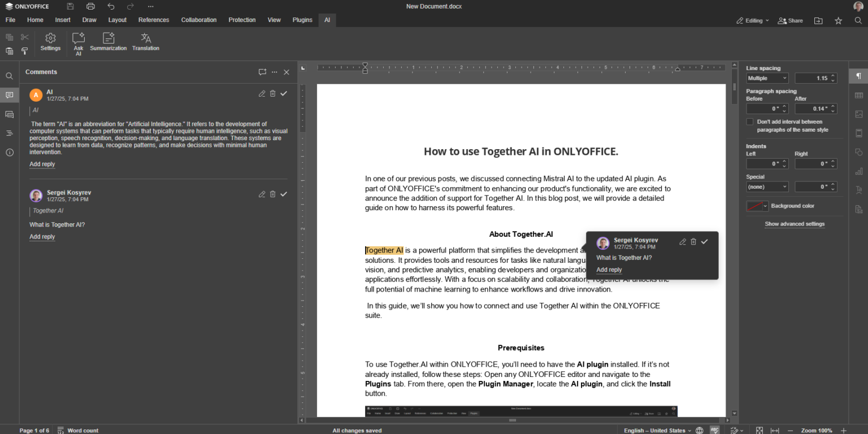
Task: Switch to the Insert tab
Action: [x=63, y=20]
